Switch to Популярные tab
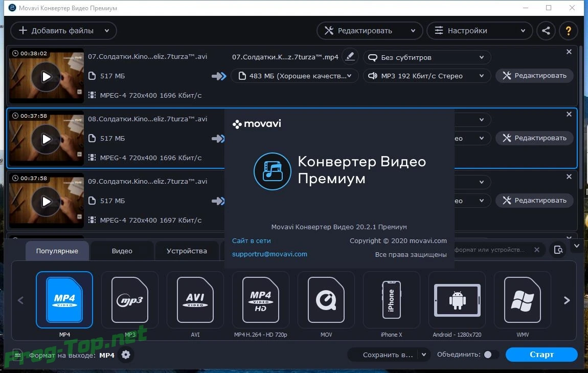Viewport: 588px width, 373px height. (57, 251)
